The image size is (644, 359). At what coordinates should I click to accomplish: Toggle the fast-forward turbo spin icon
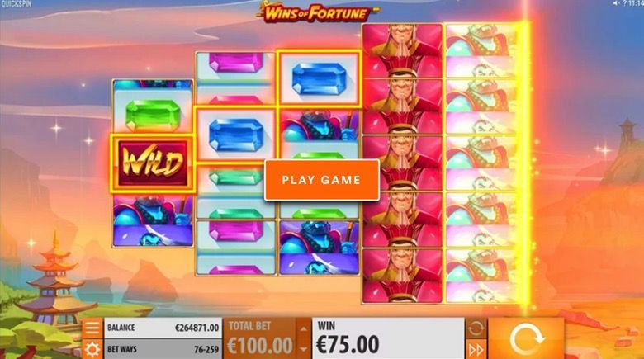point(476,350)
